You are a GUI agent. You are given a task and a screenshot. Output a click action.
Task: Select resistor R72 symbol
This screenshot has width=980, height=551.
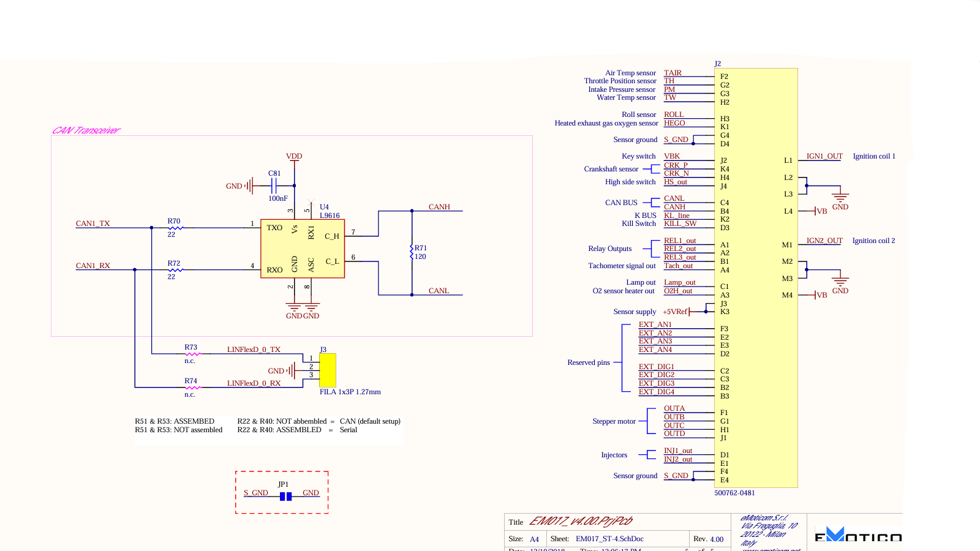coord(176,269)
